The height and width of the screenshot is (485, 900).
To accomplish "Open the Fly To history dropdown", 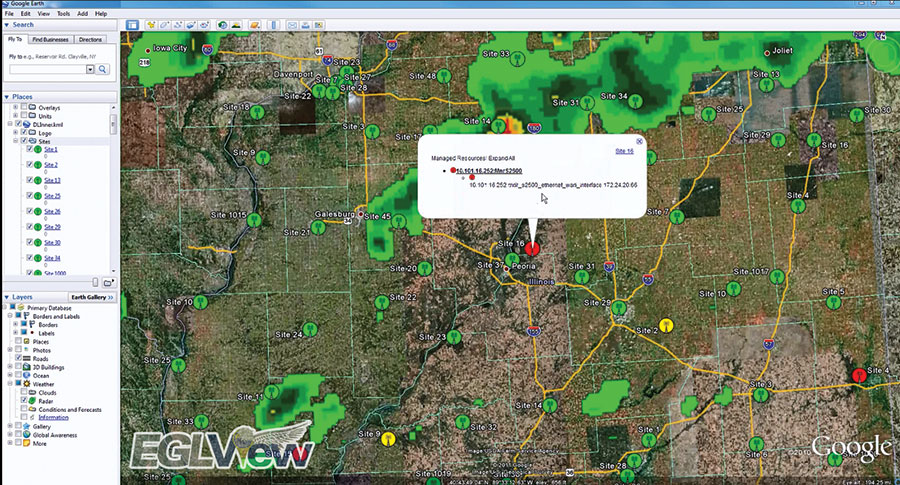I will (91, 70).
